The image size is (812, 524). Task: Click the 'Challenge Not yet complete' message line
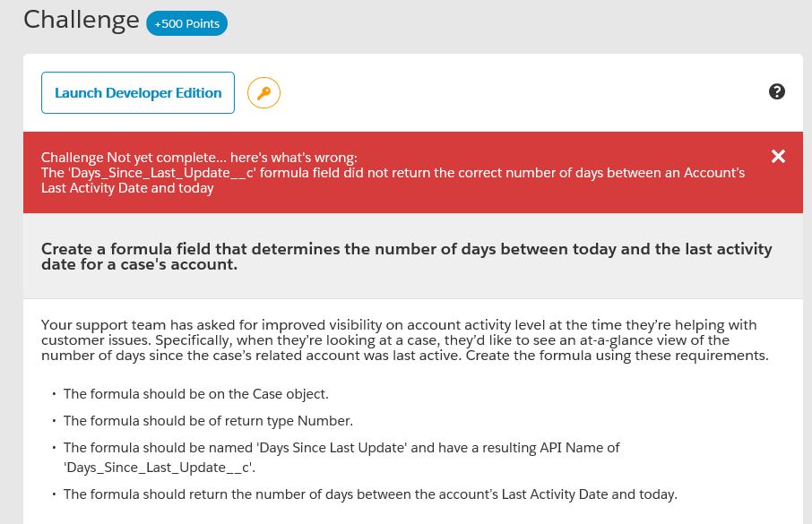(x=199, y=158)
